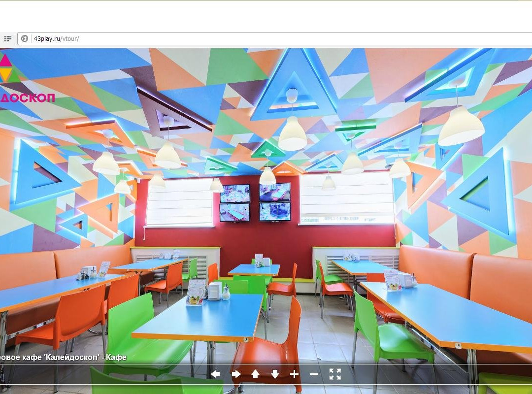
Task: Rotate the panorama view left
Action: [215, 374]
